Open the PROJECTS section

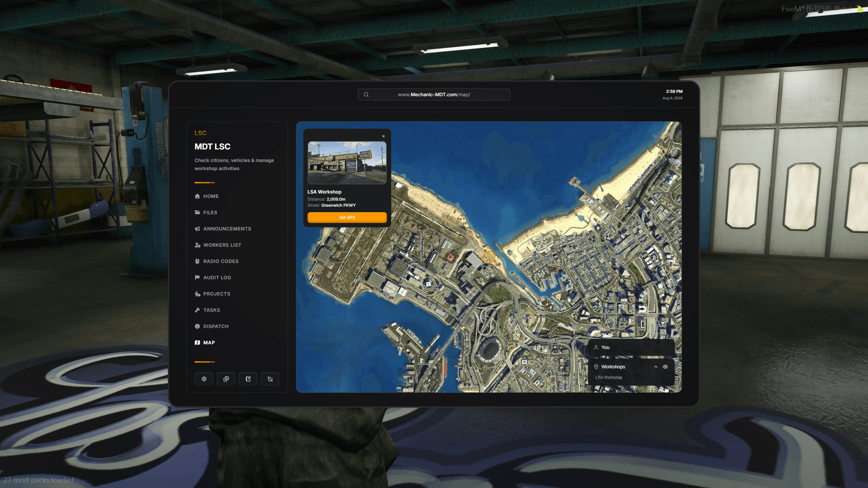[213, 294]
